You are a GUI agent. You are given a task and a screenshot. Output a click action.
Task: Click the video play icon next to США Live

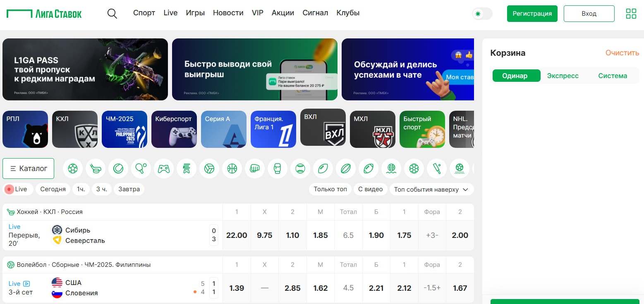click(26, 284)
